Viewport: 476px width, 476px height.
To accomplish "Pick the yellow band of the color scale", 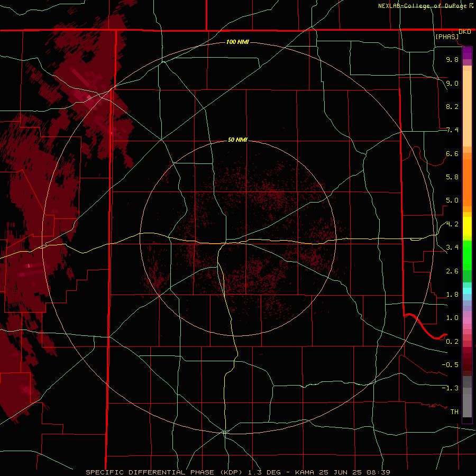I will 467,226.
